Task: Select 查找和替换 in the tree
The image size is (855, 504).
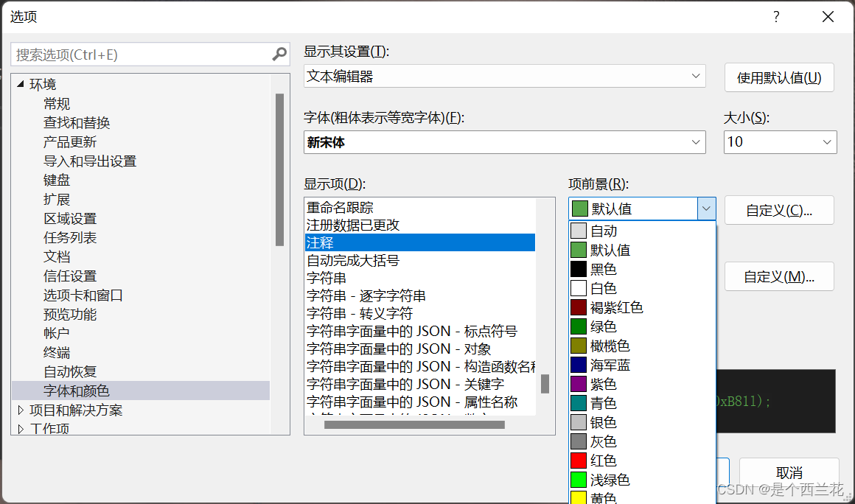Action: click(x=77, y=122)
